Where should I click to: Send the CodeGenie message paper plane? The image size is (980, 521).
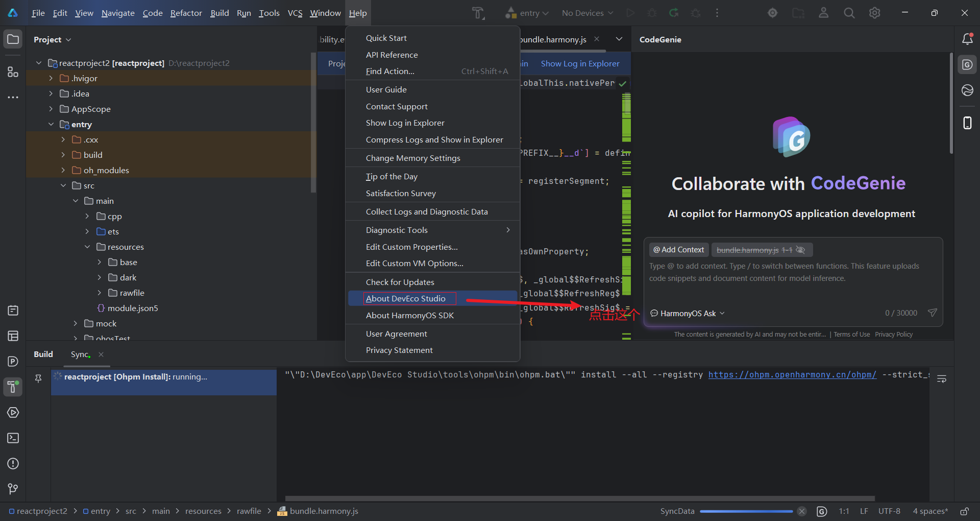point(932,313)
